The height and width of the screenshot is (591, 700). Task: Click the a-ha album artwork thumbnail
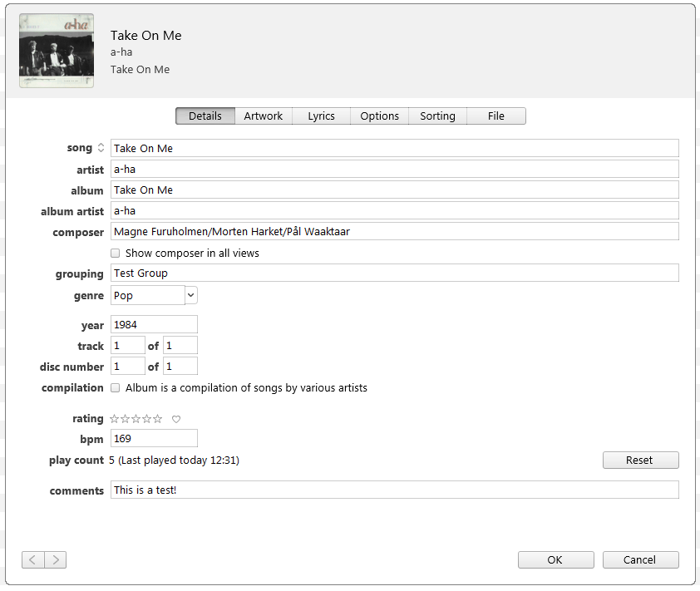pyautogui.click(x=57, y=51)
